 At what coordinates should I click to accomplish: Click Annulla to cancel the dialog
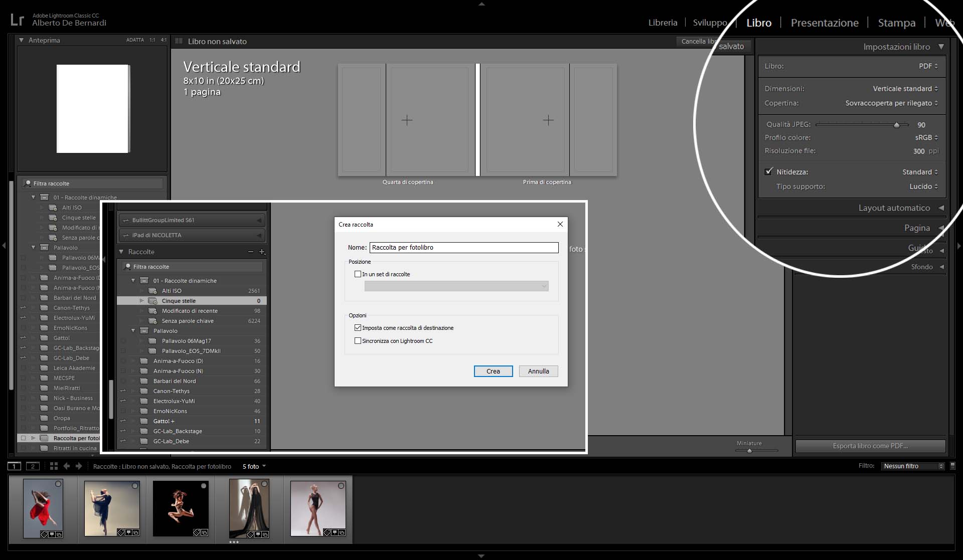tap(538, 371)
